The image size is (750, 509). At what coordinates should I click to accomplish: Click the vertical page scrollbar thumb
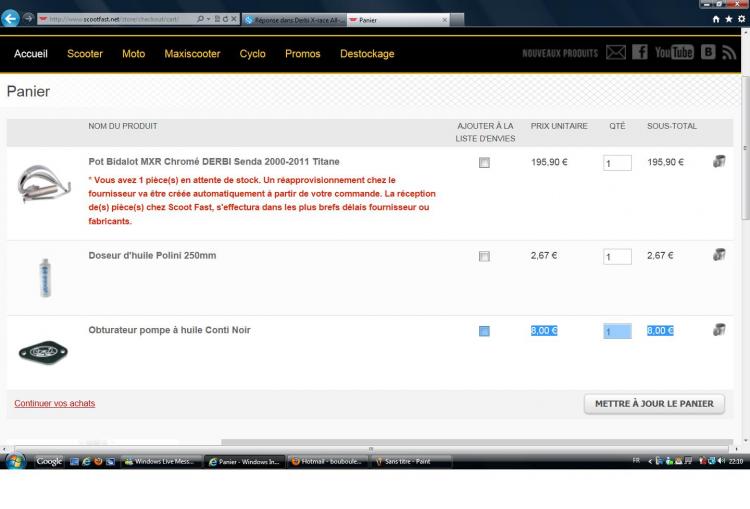click(745, 148)
